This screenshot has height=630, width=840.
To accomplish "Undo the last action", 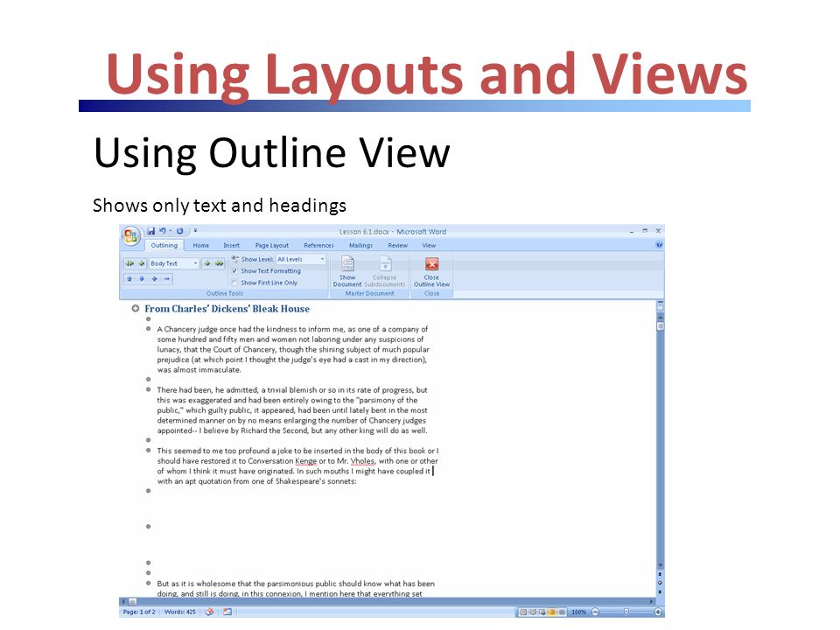I will 163,231.
